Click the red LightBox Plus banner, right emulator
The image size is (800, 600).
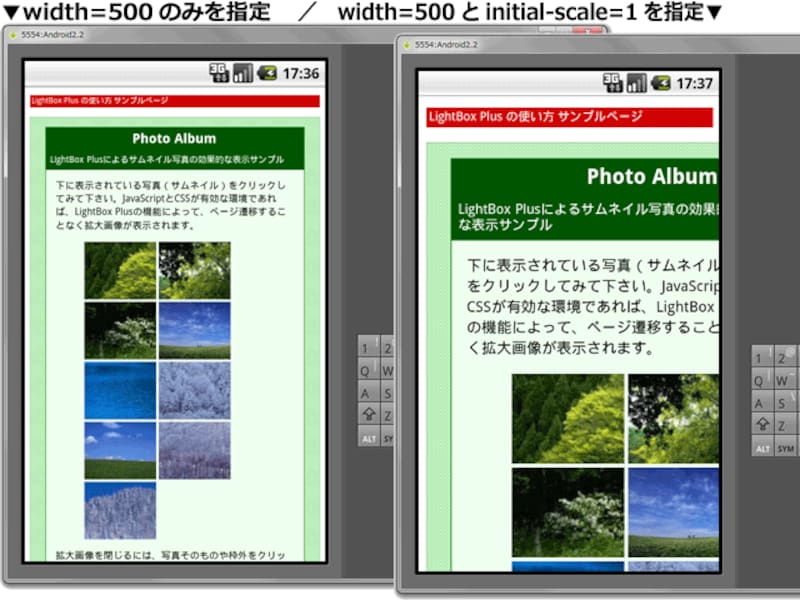click(569, 117)
